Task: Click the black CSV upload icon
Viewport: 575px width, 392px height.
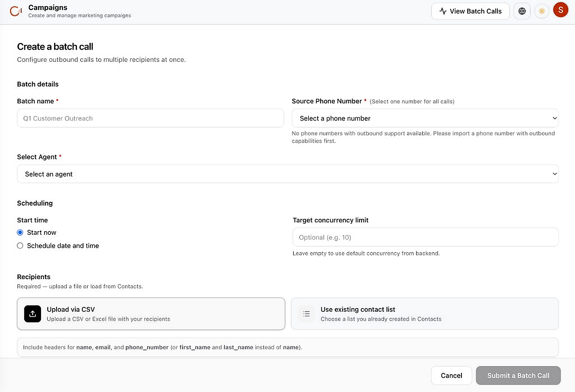Action: pyautogui.click(x=33, y=314)
